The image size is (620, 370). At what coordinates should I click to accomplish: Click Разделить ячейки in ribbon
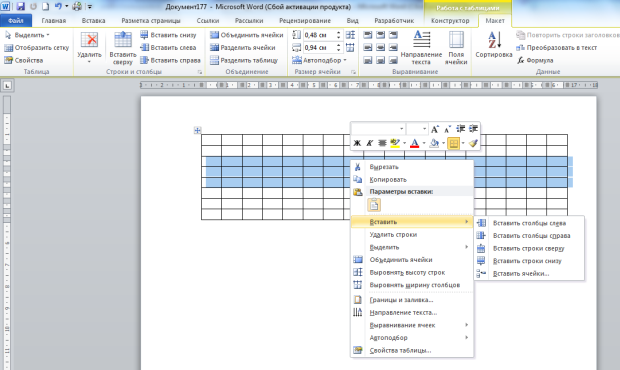click(x=242, y=47)
